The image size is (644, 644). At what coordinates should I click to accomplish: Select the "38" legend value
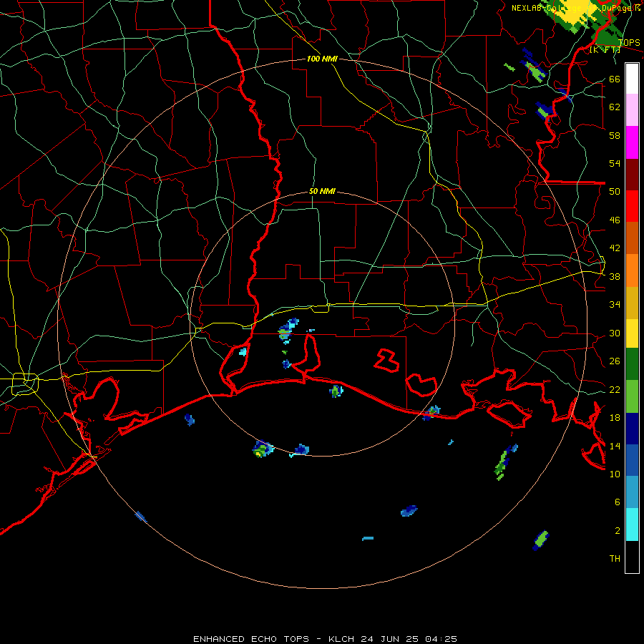[615, 277]
